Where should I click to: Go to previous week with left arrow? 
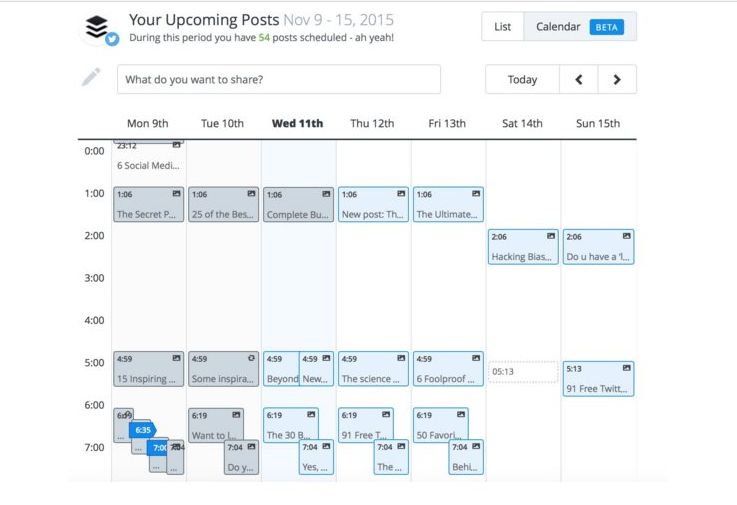579,79
